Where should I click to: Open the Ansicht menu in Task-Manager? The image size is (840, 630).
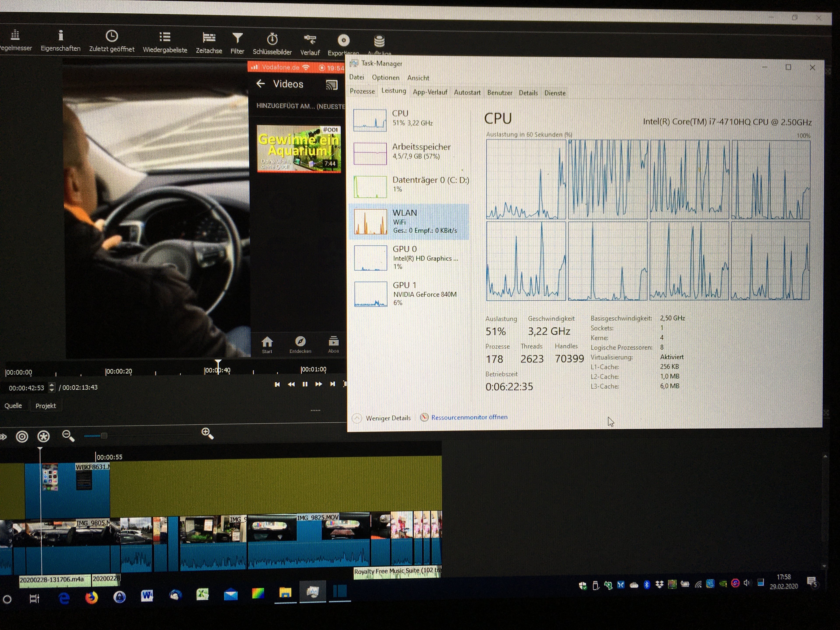[x=418, y=78]
